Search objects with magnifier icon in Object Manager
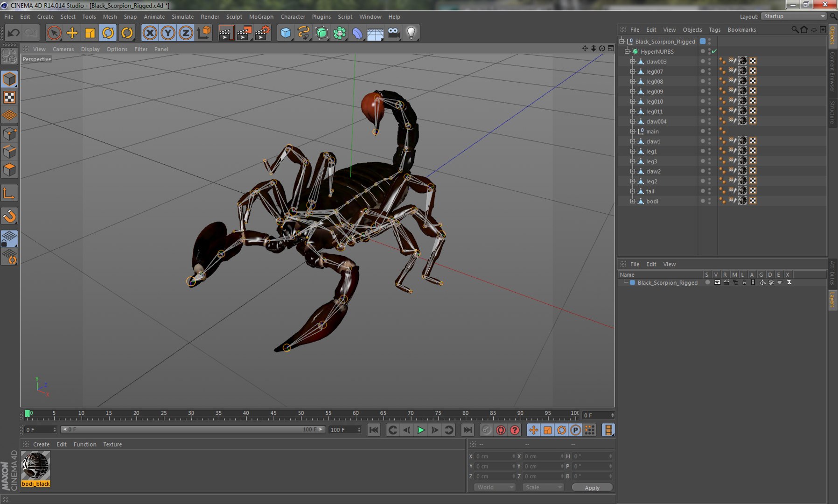This screenshot has height=504, width=838. 795,29
